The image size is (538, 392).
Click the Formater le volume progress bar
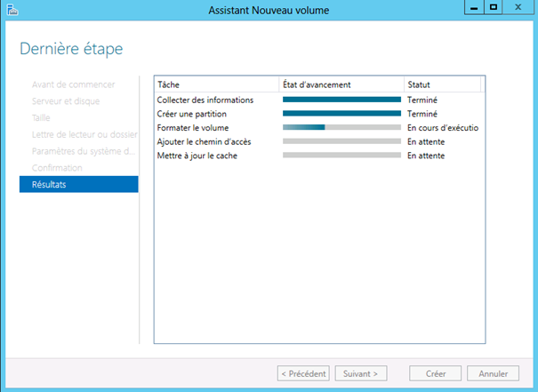[341, 128]
